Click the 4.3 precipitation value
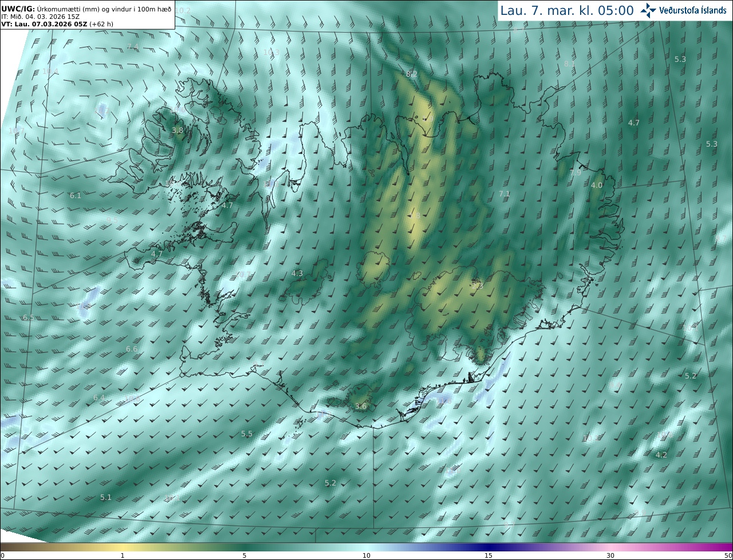Screen dimensions: 733x560 click(x=297, y=274)
